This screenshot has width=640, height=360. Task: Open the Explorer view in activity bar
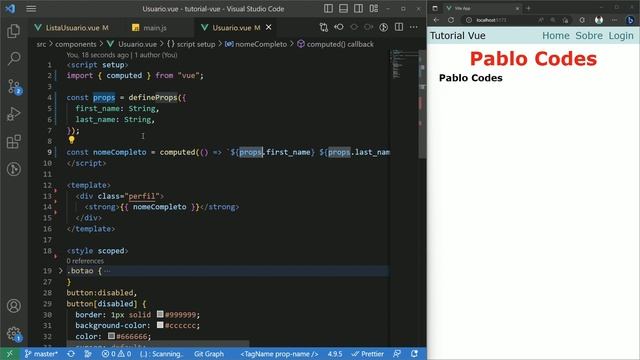pyautogui.click(x=13, y=31)
